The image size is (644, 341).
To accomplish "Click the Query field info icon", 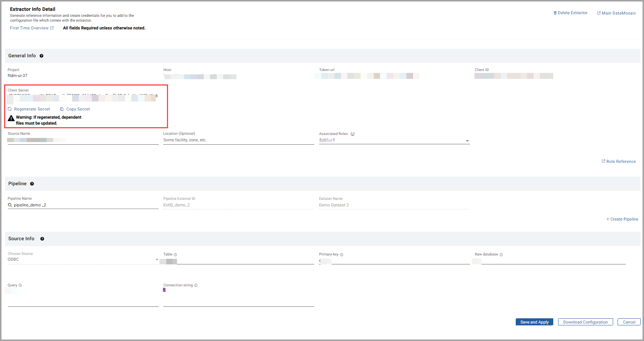I will click(x=20, y=285).
